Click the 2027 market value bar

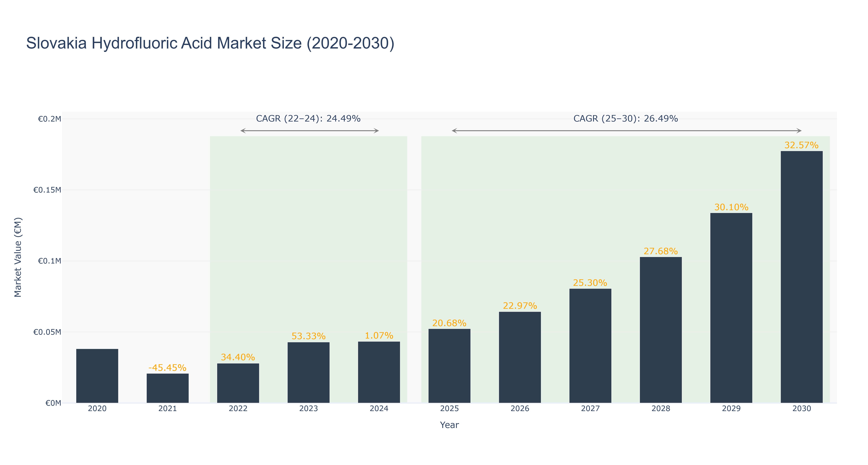click(x=590, y=346)
